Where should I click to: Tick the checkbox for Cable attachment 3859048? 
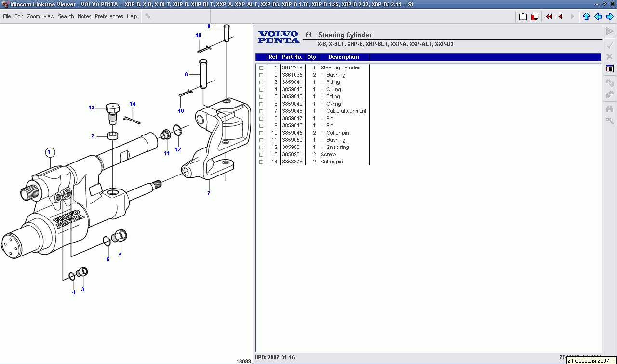pos(261,111)
